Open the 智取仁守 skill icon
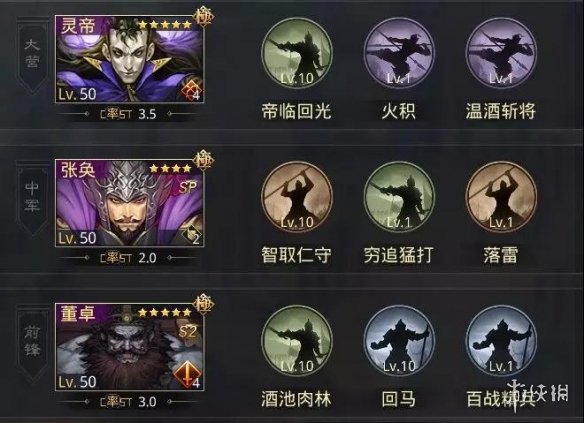This screenshot has width=584, height=423. pos(296,197)
